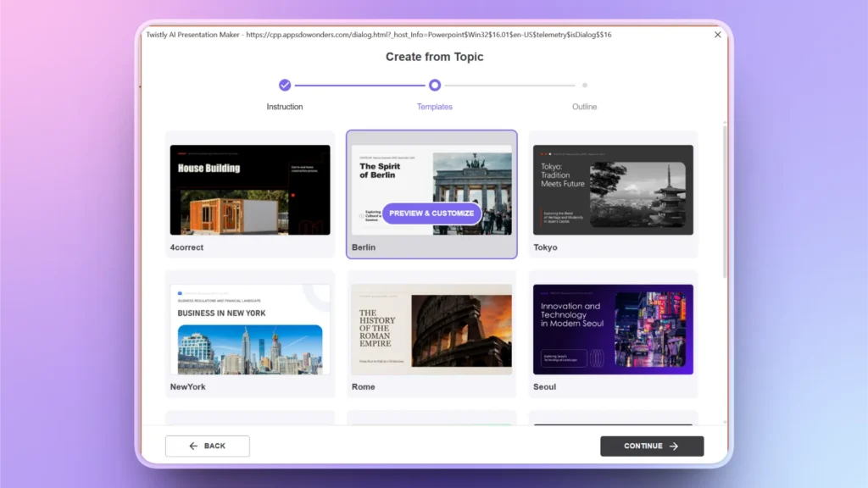Click the Templates step label
This screenshot has width=868, height=488.
click(435, 107)
